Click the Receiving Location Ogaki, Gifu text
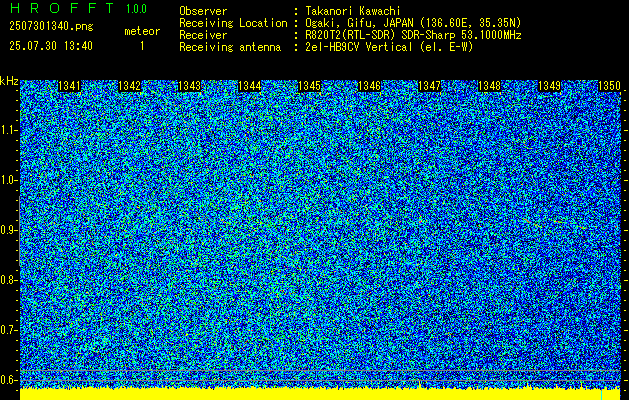Screen dimensions: 629x400 [x=413, y=23]
